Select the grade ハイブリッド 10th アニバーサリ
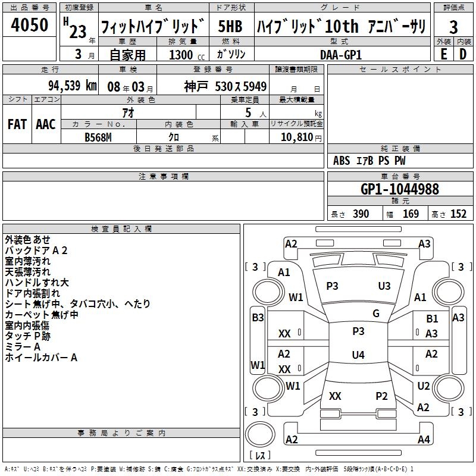Screen dimensions: 476x476 pos(341,26)
